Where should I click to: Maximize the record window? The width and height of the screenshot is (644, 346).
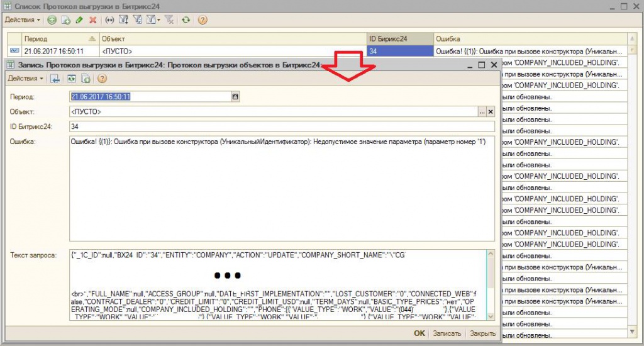(481, 65)
